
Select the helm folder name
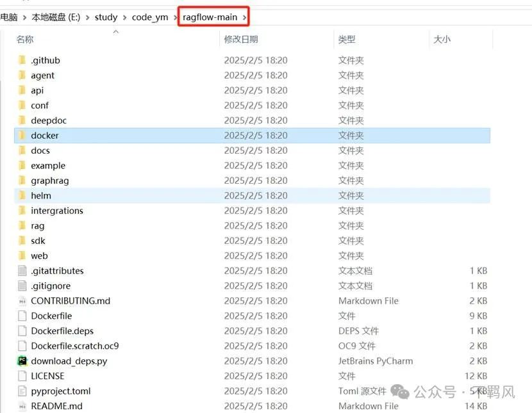41,195
